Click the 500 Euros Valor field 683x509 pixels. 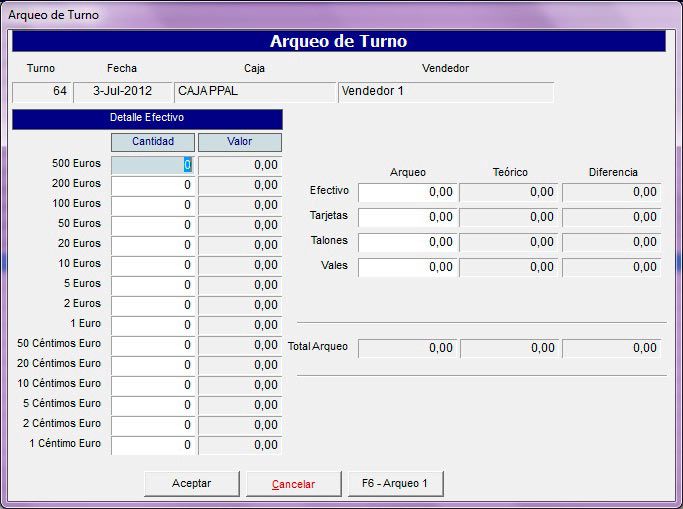click(x=240, y=165)
